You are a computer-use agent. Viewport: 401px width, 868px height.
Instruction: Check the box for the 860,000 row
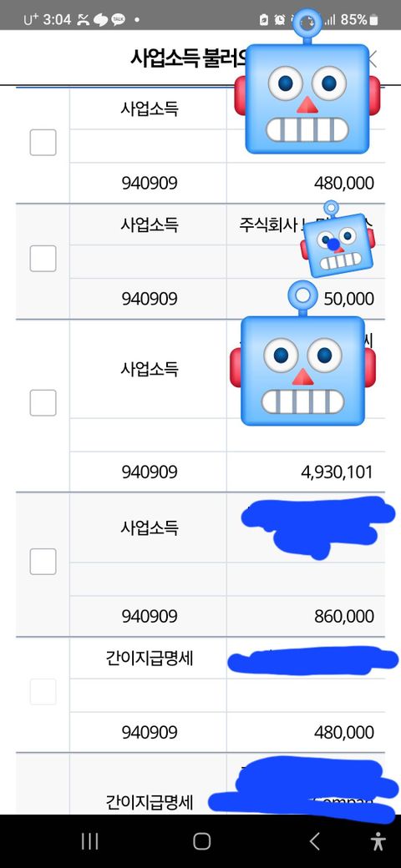point(43,562)
